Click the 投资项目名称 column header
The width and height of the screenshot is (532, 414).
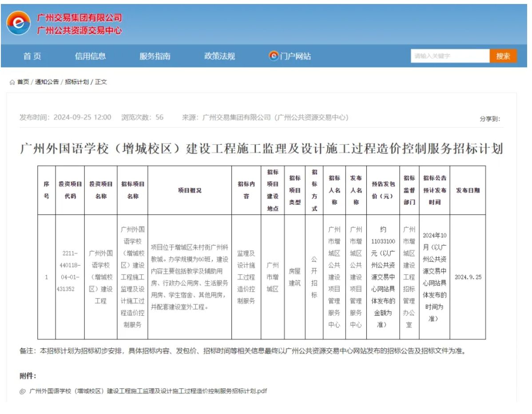(x=101, y=190)
